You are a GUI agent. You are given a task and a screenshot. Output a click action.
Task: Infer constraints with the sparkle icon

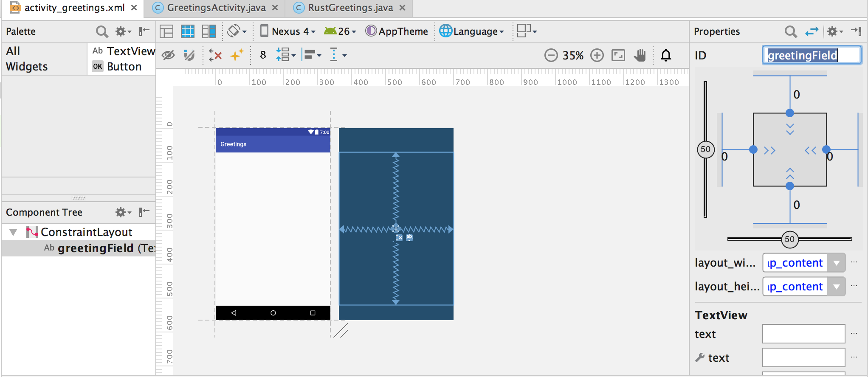pyautogui.click(x=237, y=55)
